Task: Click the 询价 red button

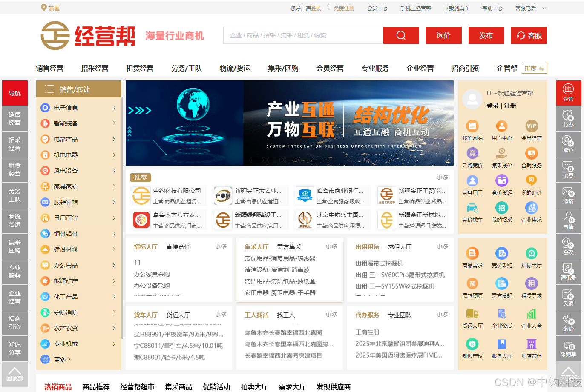Action: [x=443, y=35]
